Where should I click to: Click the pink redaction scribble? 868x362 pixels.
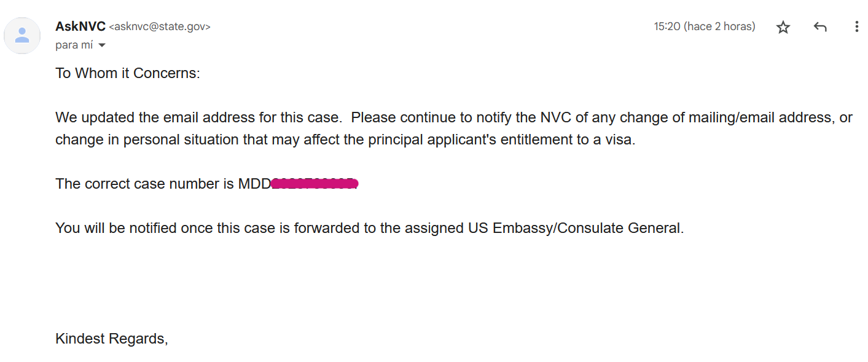(315, 183)
